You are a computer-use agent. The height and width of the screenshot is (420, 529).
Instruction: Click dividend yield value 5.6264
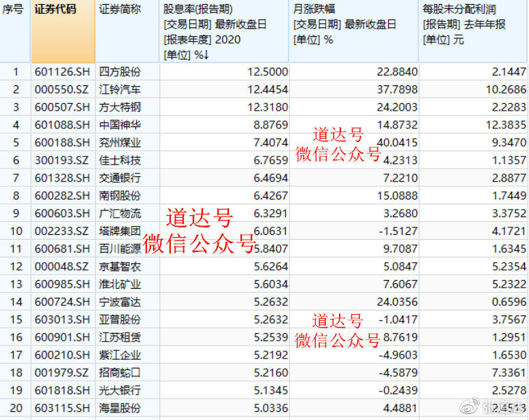click(271, 266)
